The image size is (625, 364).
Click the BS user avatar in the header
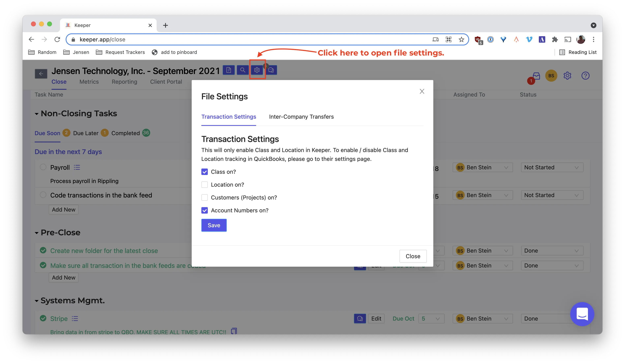click(x=551, y=76)
